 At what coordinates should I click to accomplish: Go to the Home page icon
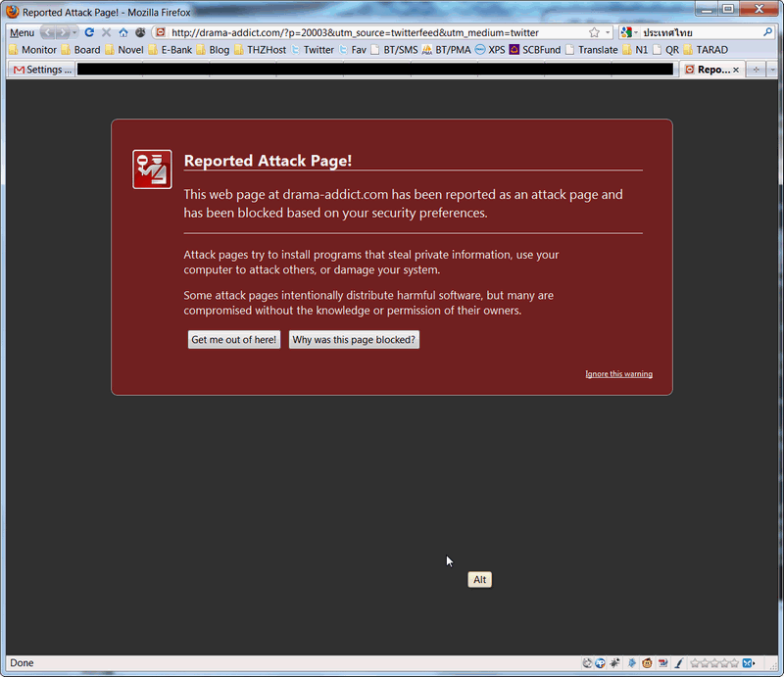point(123,32)
